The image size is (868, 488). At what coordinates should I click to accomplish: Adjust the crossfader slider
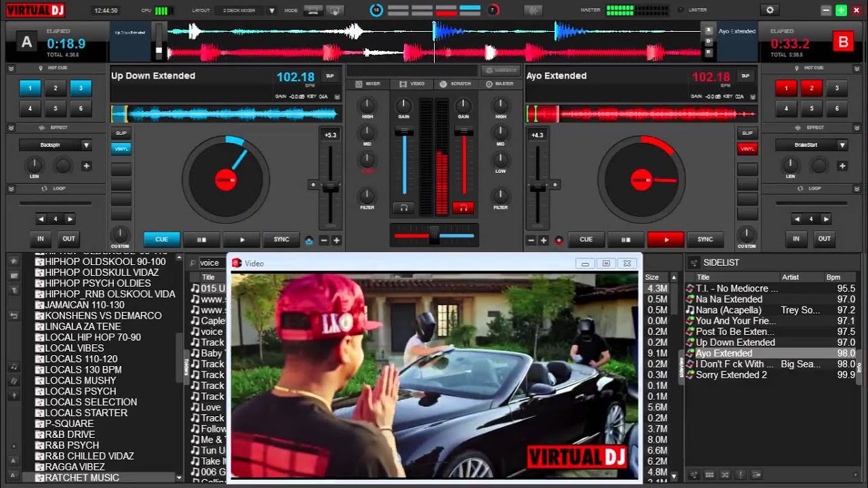coord(434,236)
